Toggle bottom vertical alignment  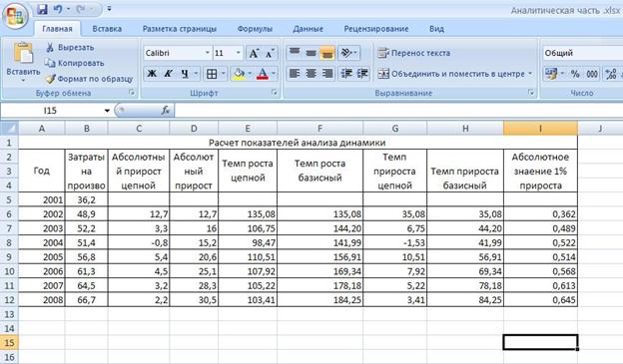327,53
